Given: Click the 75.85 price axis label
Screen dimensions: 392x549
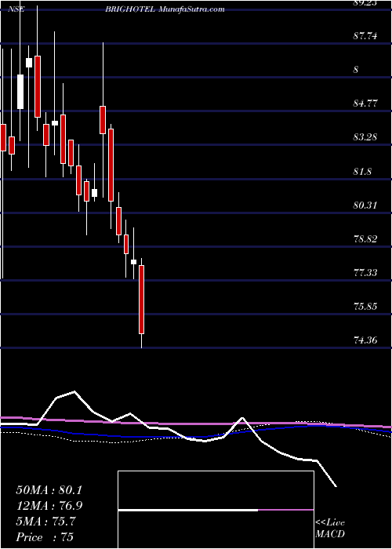Looking at the screenshot, I should [x=365, y=307].
